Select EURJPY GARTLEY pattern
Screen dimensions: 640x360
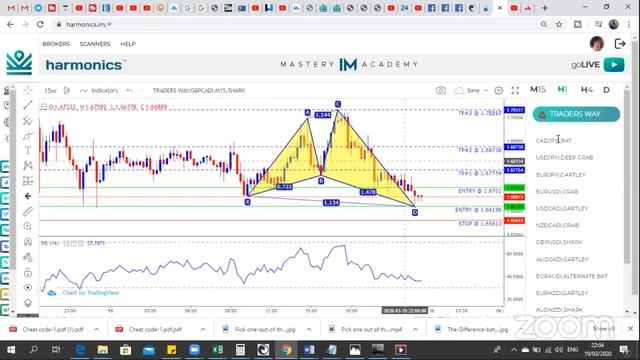[560, 175]
